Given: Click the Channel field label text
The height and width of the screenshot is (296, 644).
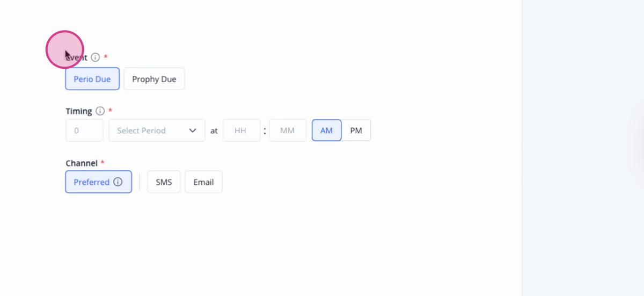Looking at the screenshot, I should (82, 163).
